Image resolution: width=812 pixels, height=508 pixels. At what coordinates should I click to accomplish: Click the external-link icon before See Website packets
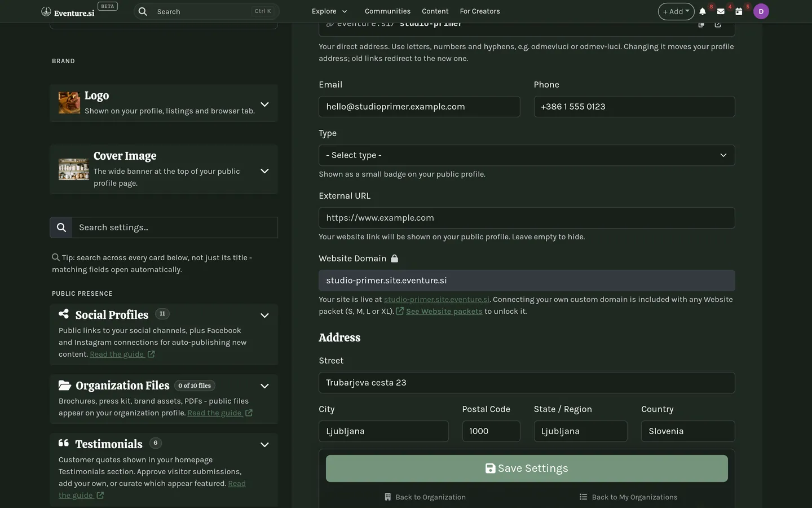tap(400, 311)
